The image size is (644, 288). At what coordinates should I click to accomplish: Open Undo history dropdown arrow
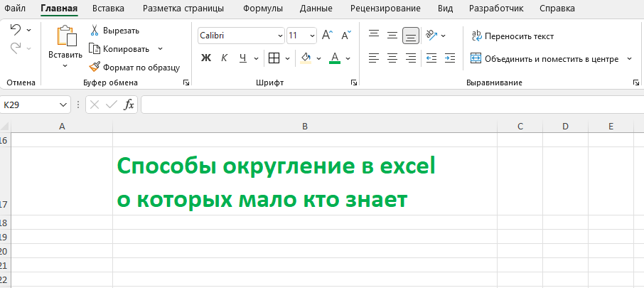(28, 30)
